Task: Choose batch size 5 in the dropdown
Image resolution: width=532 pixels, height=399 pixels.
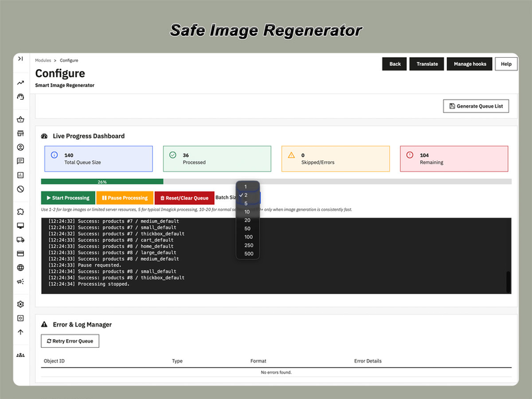Action: [x=248, y=203]
